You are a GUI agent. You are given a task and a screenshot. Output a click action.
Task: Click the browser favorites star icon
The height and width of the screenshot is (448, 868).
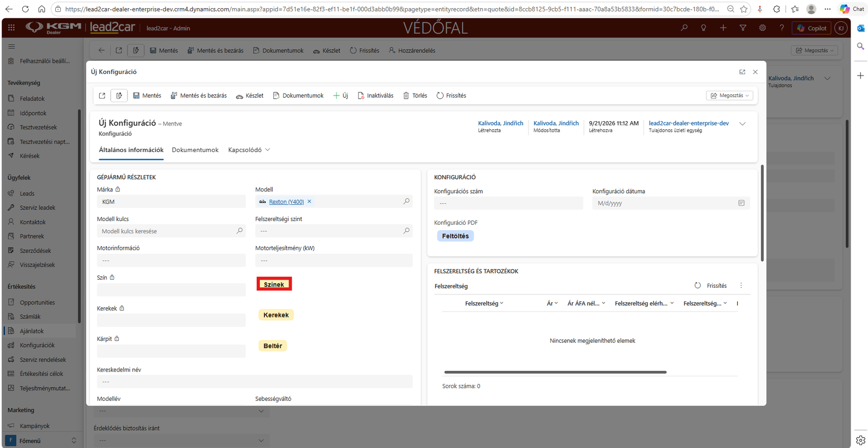point(744,9)
